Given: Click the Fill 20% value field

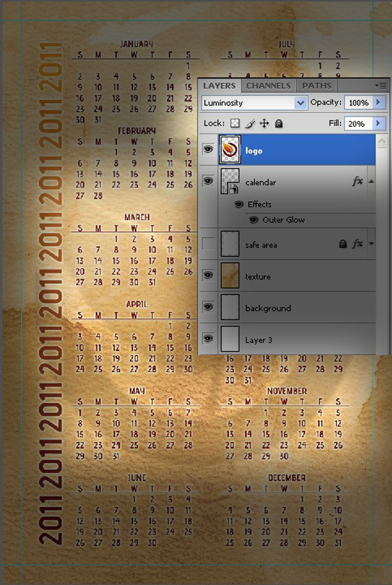Looking at the screenshot, I should (x=359, y=123).
